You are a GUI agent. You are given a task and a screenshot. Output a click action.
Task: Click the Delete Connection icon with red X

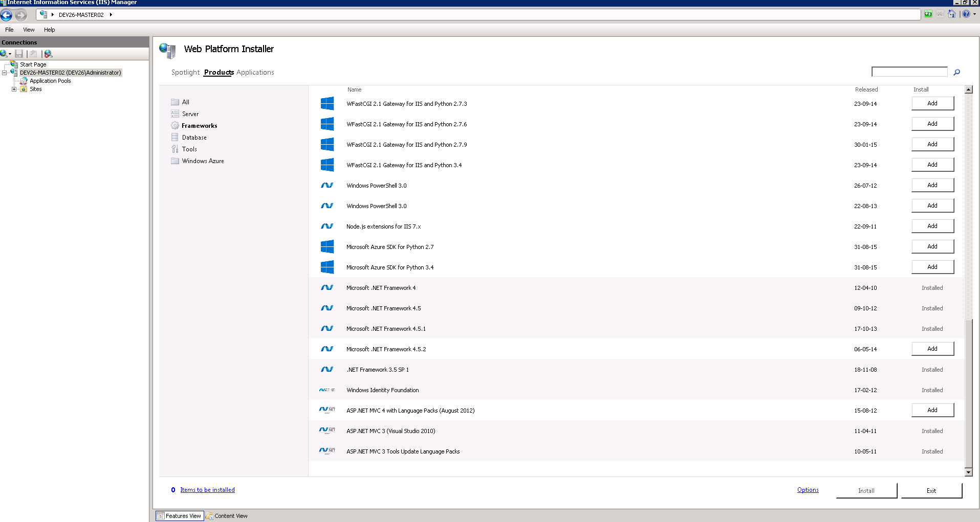(x=48, y=54)
